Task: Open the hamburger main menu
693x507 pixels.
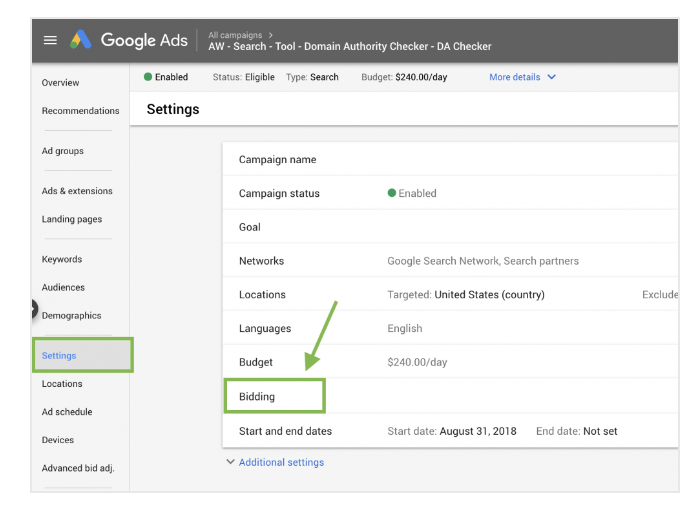Action: [50, 40]
